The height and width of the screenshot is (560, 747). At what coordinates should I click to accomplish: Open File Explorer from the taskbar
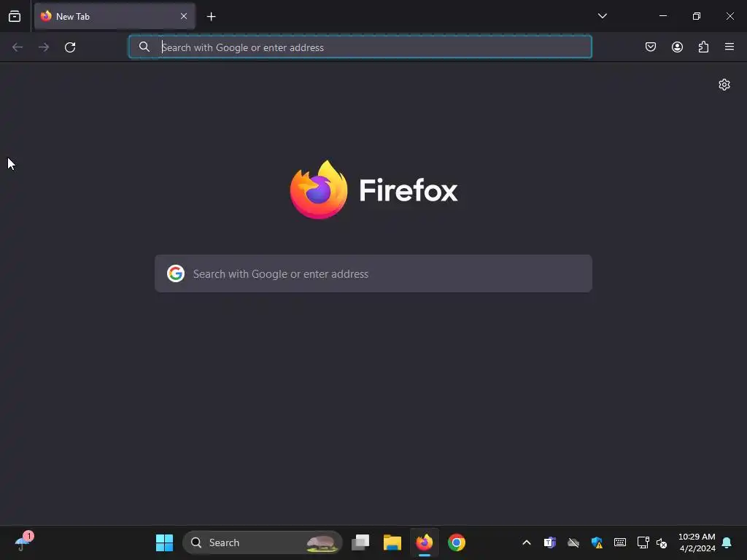(x=392, y=542)
